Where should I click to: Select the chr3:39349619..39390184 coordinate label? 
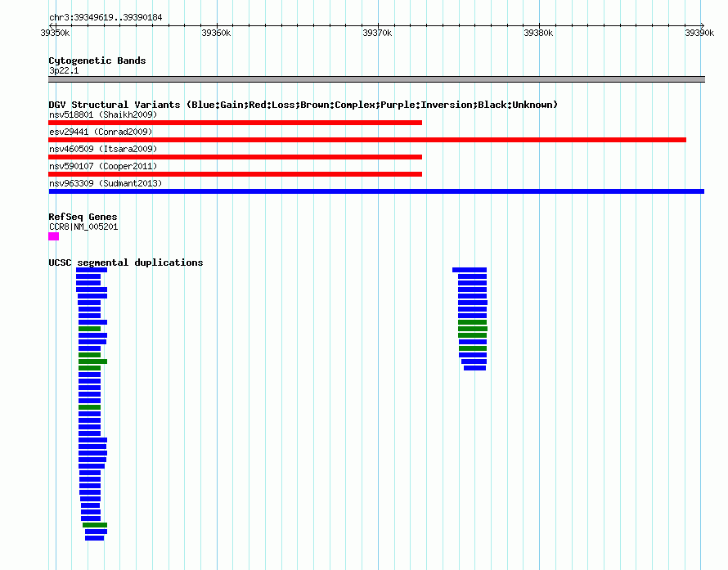[x=105, y=17]
